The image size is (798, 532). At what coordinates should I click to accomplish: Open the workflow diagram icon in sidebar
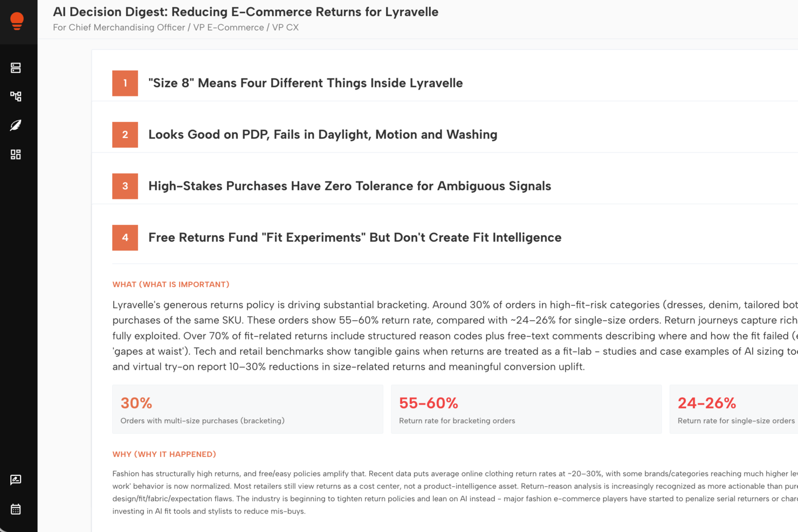click(16, 96)
